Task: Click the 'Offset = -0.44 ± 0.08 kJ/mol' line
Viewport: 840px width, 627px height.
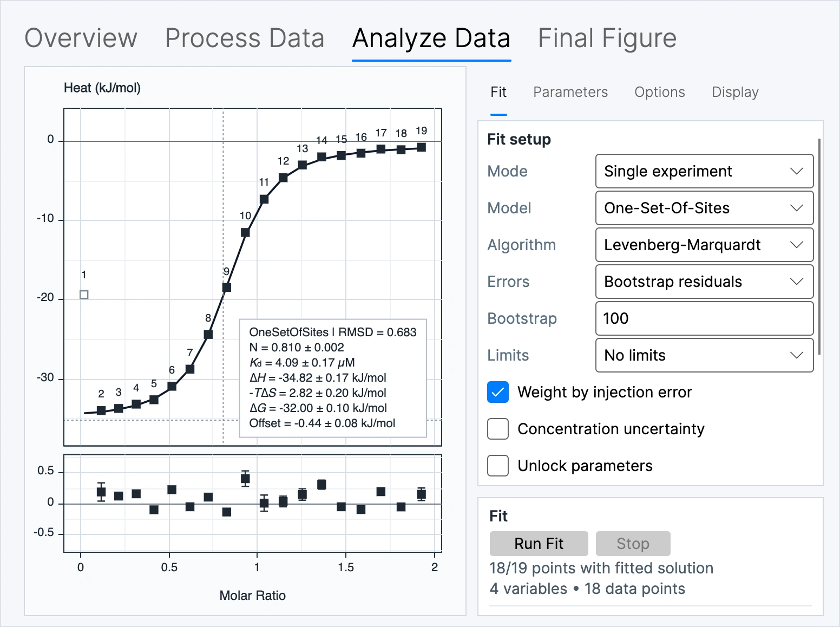Action: point(322,423)
